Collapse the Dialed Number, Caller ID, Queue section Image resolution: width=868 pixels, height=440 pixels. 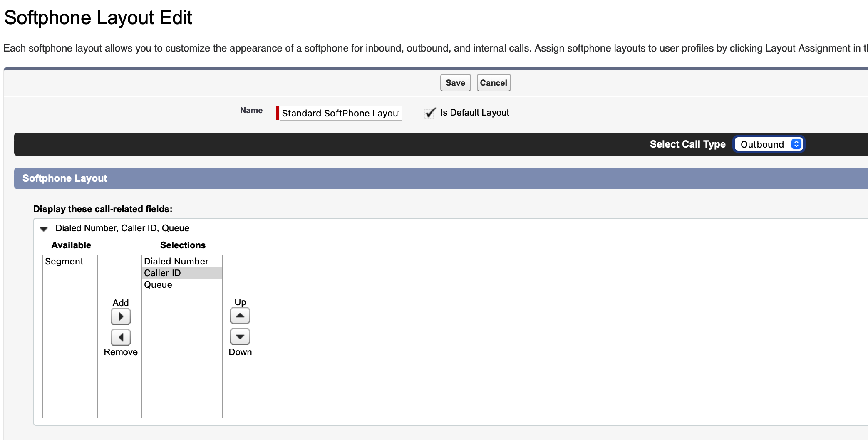44,229
